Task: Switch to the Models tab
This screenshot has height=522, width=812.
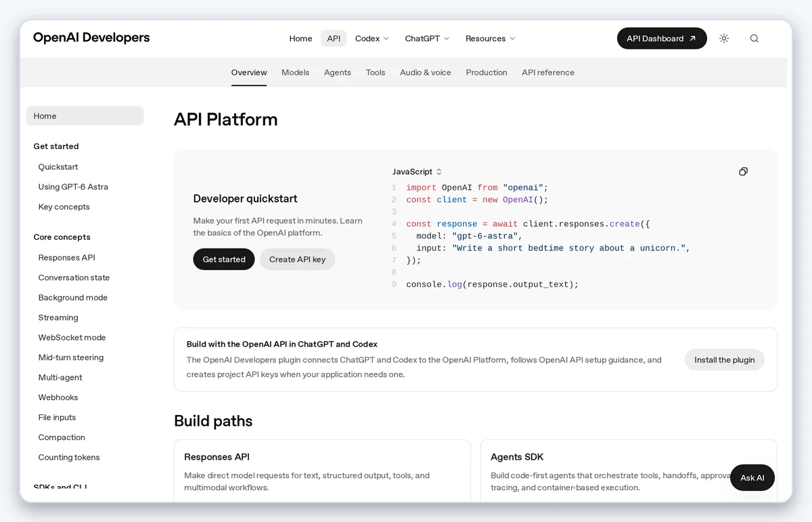Action: tap(295, 72)
